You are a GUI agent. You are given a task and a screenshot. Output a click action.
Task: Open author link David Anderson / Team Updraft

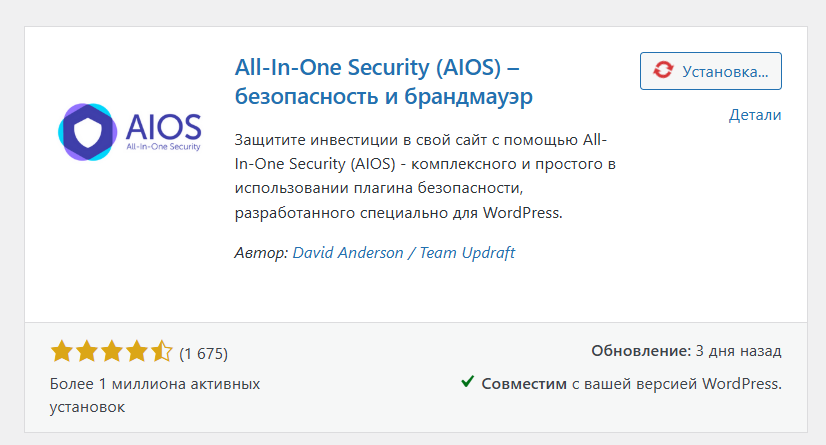[403, 253]
